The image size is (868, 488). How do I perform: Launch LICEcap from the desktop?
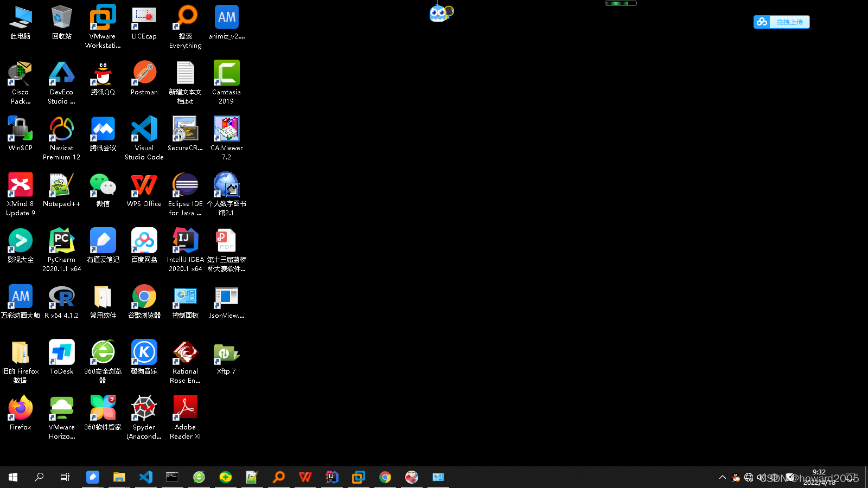[x=144, y=22]
